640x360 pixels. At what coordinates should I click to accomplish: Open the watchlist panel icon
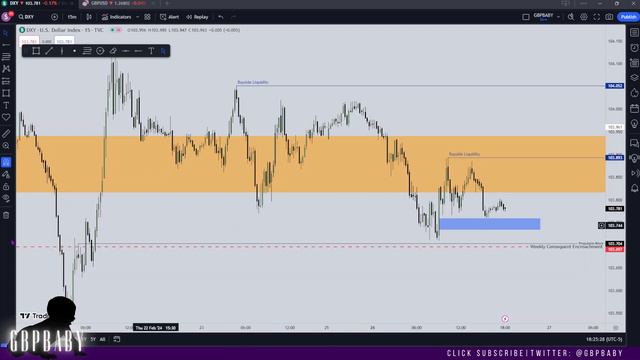(634, 32)
